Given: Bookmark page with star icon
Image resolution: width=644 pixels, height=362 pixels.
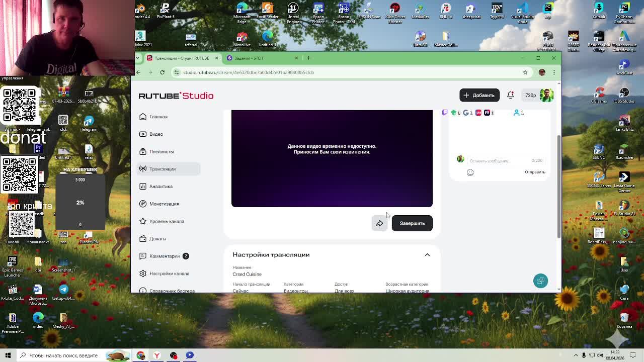Looking at the screenshot, I should coord(525,72).
